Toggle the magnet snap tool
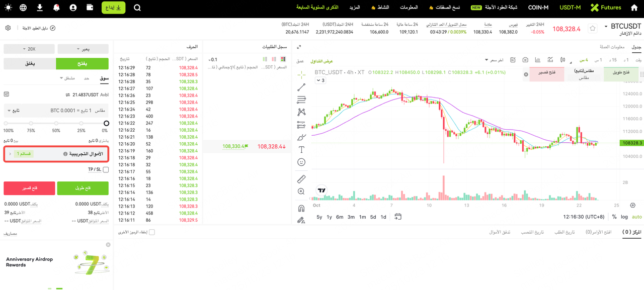Image resolution: width=644 pixels, height=290 pixels. click(301, 208)
